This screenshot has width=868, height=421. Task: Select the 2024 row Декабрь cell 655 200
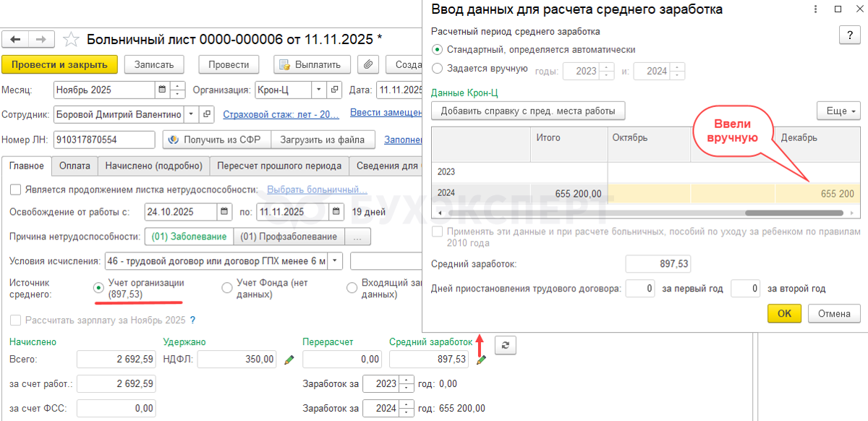pos(817,194)
